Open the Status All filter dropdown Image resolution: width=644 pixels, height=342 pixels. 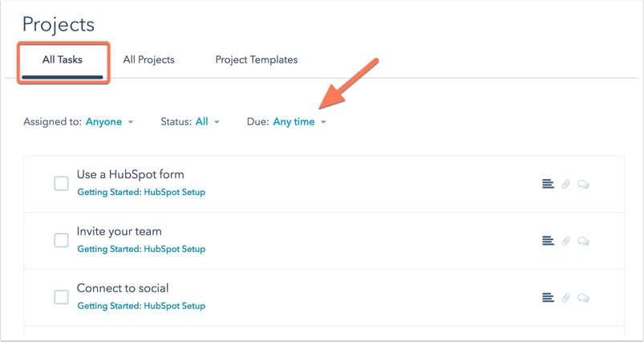(208, 122)
